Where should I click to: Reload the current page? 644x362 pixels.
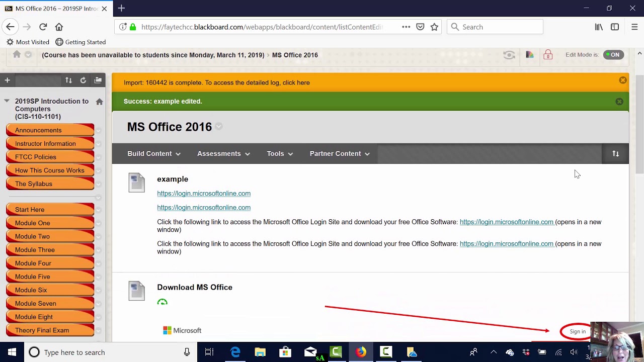(43, 27)
